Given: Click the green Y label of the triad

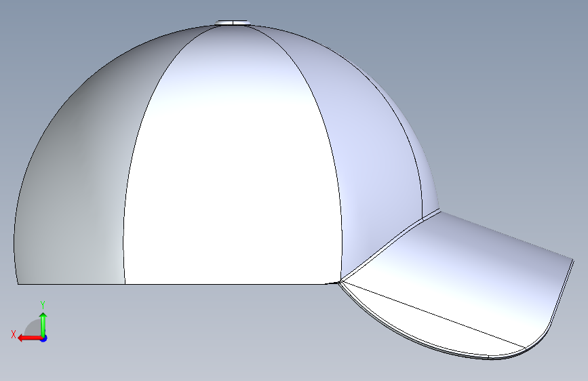Looking at the screenshot, I should click(x=43, y=305).
